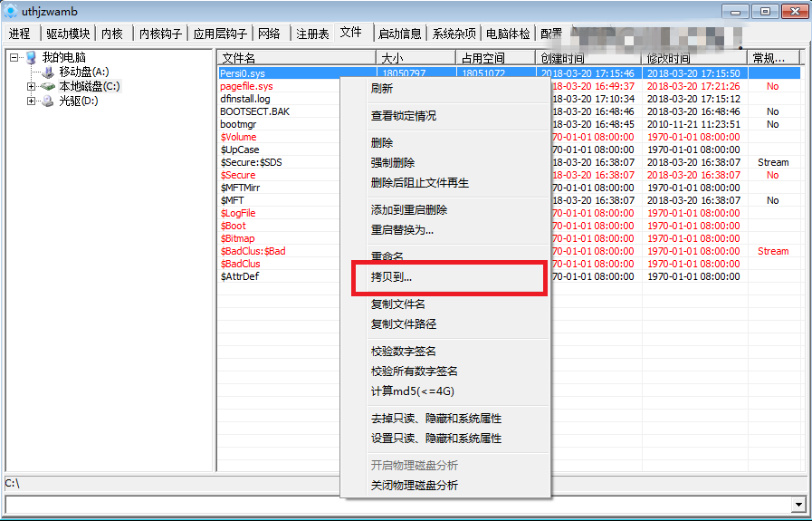Select the 我的电脑 tree label
Screen dimensions: 812x521
click(63, 58)
